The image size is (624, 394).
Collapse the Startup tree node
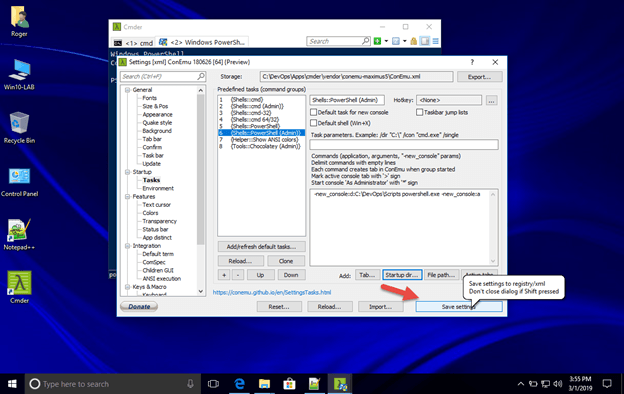[127, 172]
